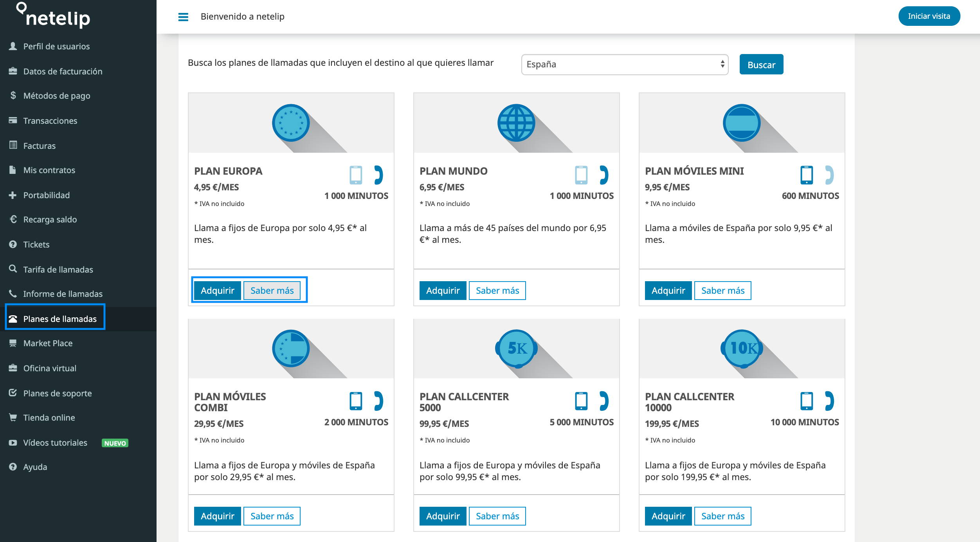Click the 10K Callcenter plan badge
This screenshot has width=980, height=542.
742,349
